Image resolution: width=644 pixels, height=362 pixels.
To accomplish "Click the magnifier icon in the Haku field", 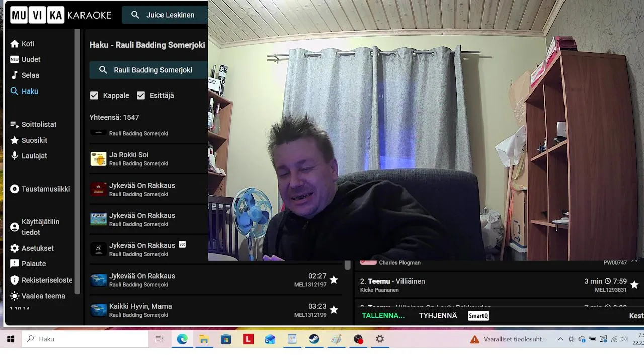I will click(x=103, y=70).
